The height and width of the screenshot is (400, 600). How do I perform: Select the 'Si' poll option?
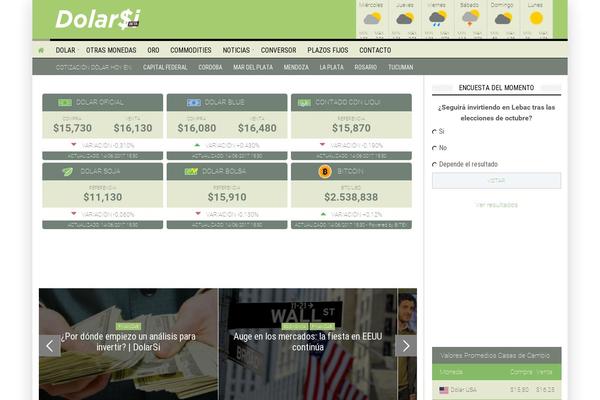click(434, 132)
